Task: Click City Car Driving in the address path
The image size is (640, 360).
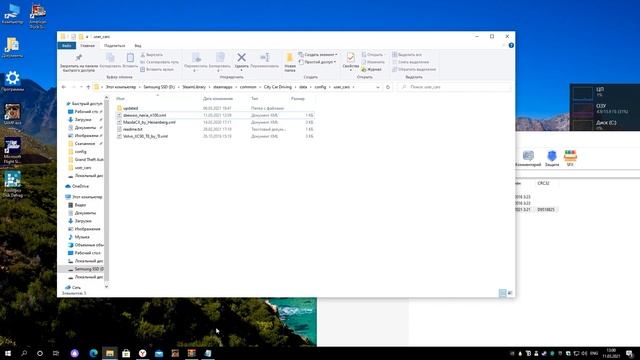Action: (278, 87)
